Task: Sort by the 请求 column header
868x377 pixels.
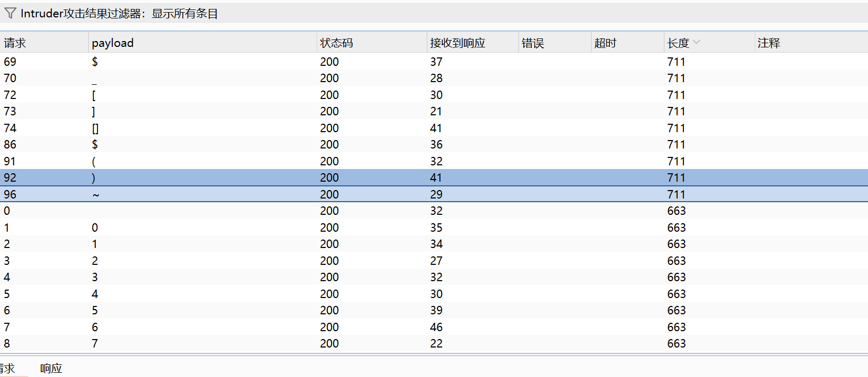Action: click(x=15, y=43)
